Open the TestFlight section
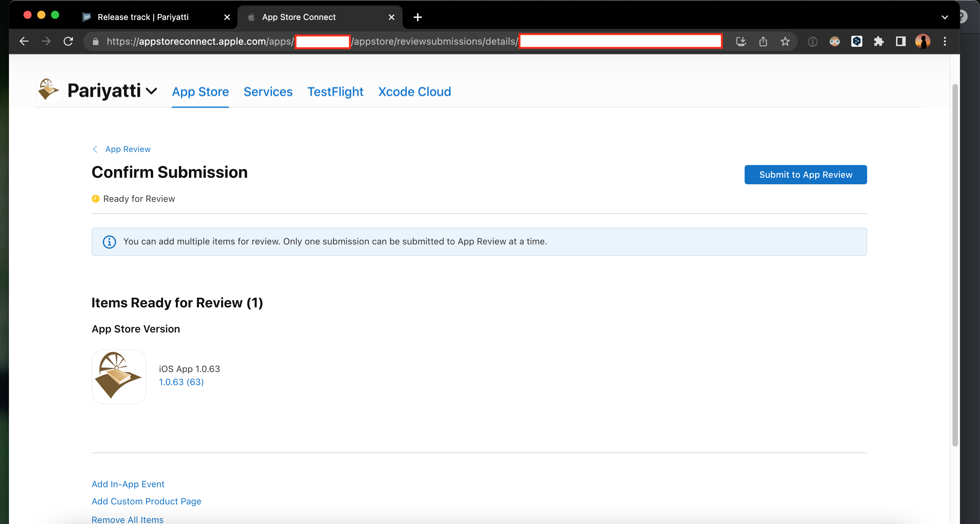 click(x=335, y=92)
